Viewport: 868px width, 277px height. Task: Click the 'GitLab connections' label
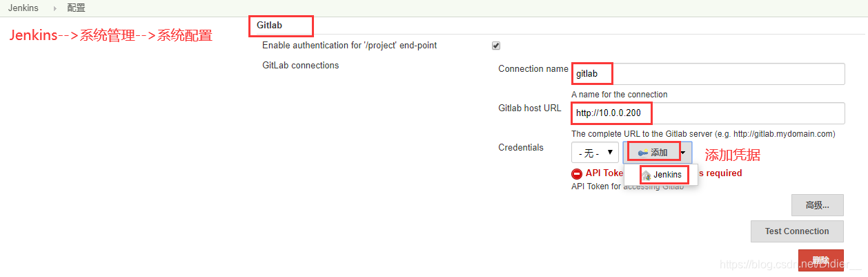(x=301, y=66)
